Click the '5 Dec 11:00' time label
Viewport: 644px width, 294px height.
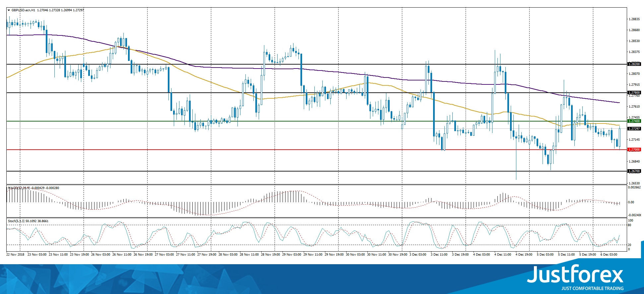[567, 255]
